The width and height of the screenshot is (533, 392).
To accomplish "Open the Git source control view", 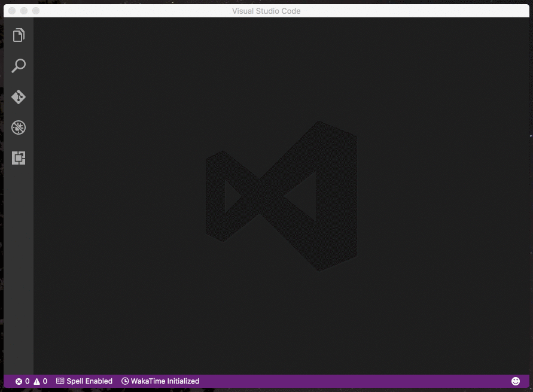I will 19,97.
